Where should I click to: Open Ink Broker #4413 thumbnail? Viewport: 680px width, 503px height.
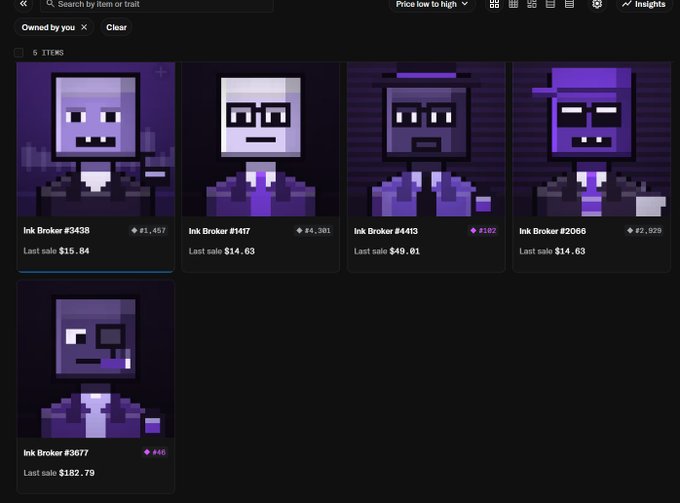pos(426,139)
